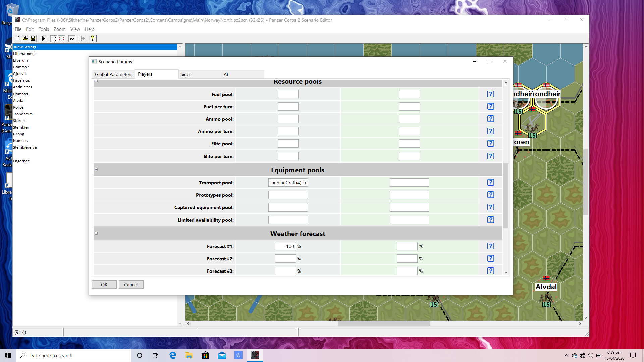The height and width of the screenshot is (362, 644).
Task: Switch to Sides tab
Action: (x=199, y=74)
